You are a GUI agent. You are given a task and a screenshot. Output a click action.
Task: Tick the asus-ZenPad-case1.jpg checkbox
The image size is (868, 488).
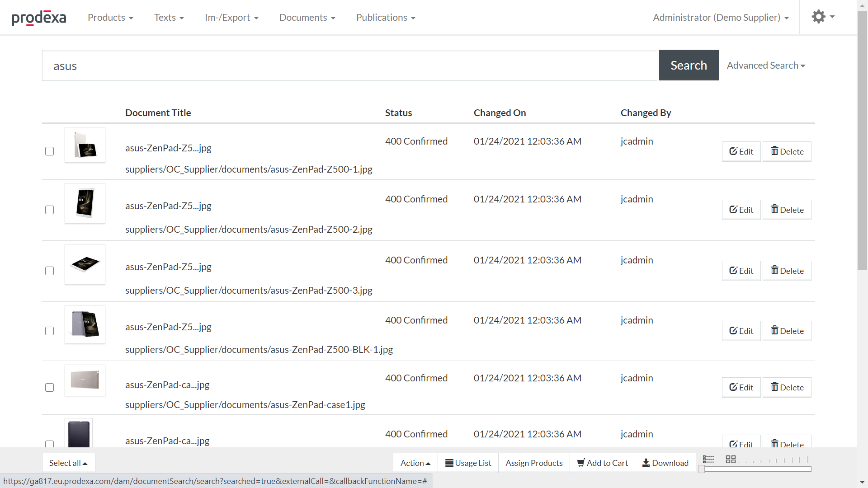(x=50, y=387)
